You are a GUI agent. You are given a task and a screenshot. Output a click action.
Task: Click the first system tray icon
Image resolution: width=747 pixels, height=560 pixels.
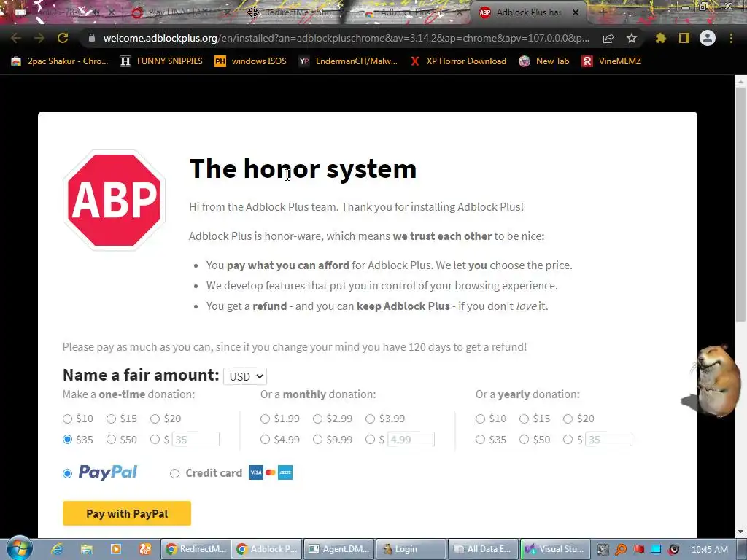coord(603,549)
